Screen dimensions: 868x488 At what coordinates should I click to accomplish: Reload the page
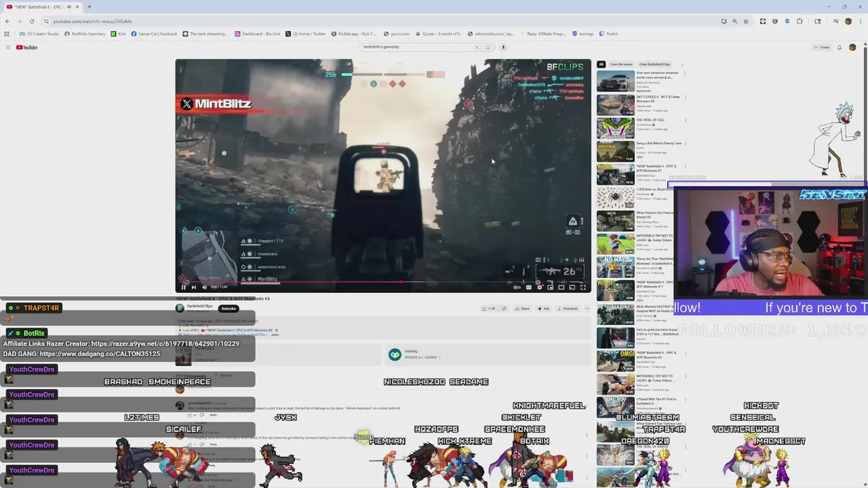tap(32, 21)
